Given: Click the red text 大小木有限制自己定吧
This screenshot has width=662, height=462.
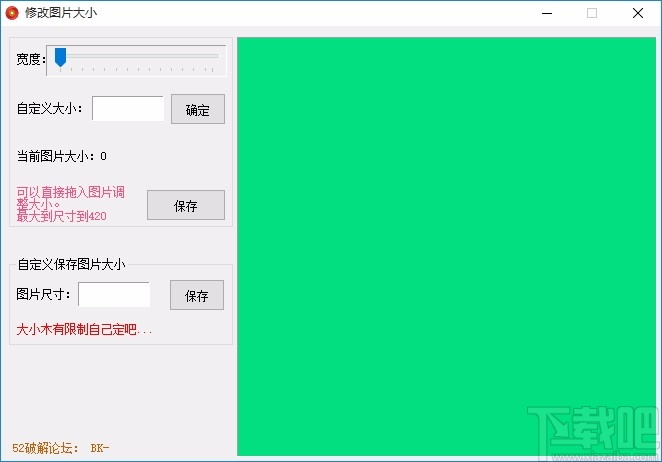Looking at the screenshot, I should [84, 329].
